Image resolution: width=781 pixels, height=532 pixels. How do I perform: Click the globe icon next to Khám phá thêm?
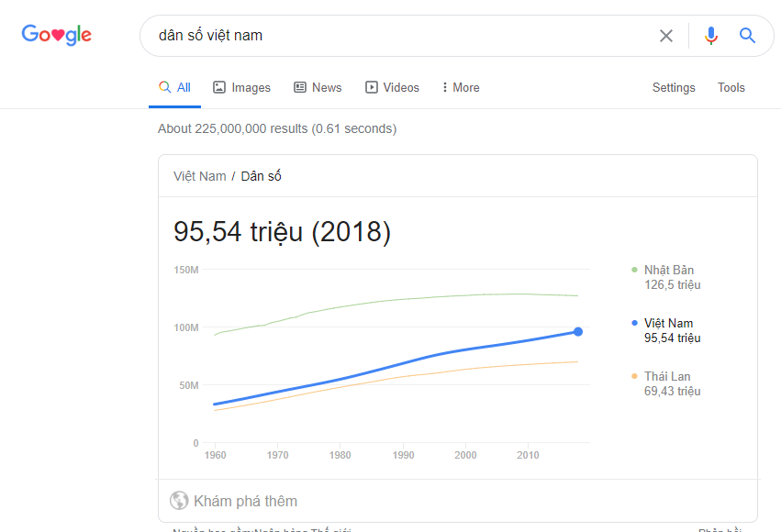(x=180, y=501)
